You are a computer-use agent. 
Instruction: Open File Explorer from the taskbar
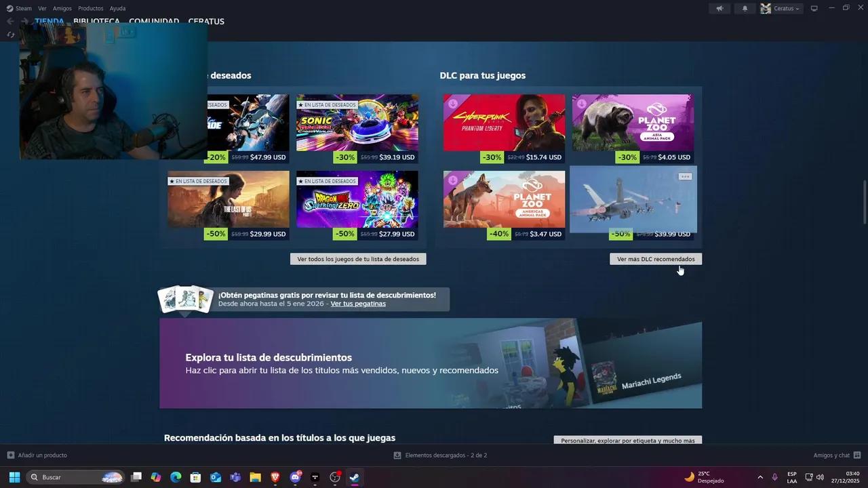pos(255,477)
